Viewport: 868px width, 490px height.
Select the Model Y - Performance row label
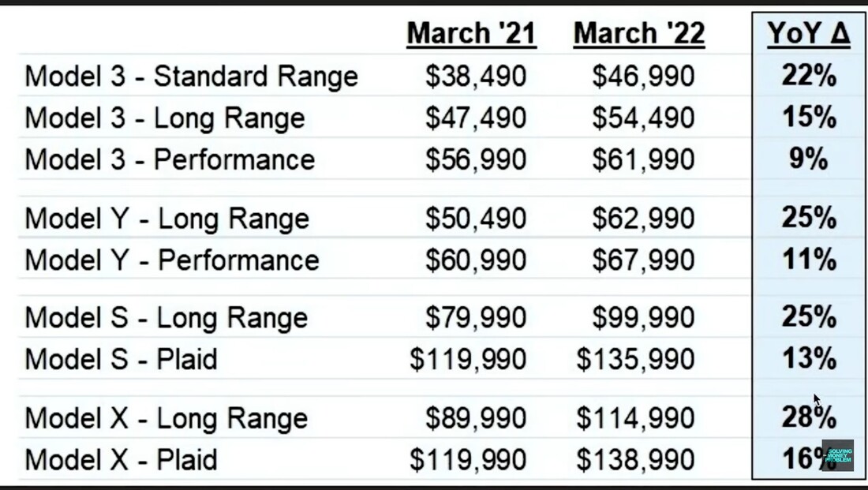172,260
